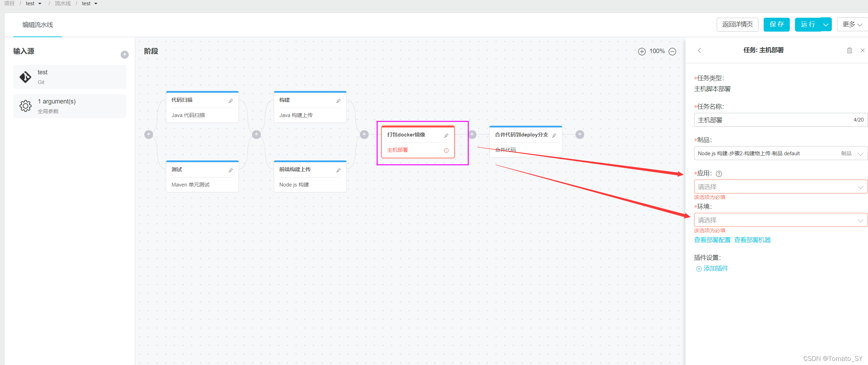Open the 1 argument(s) global parameters card
868x365 pixels.
70,106
